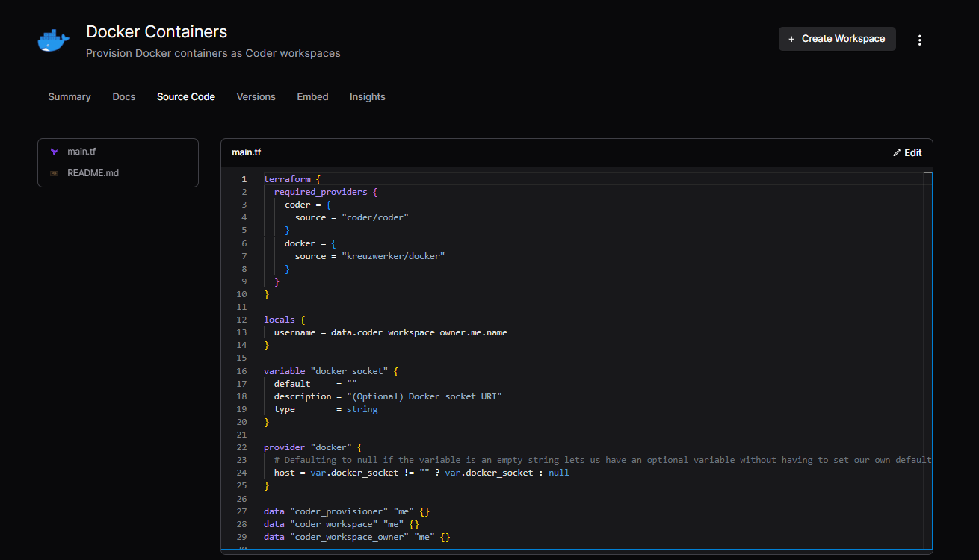Click the username assignment on line 13
Image resolution: width=979 pixels, height=560 pixels.
391,332
